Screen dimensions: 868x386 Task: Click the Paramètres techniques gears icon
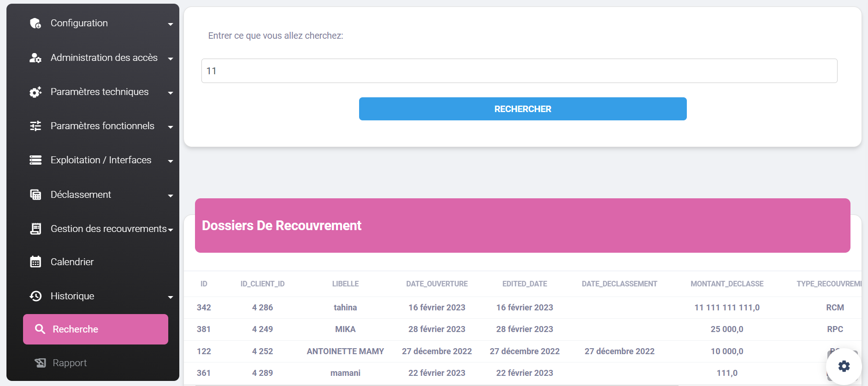click(x=35, y=92)
